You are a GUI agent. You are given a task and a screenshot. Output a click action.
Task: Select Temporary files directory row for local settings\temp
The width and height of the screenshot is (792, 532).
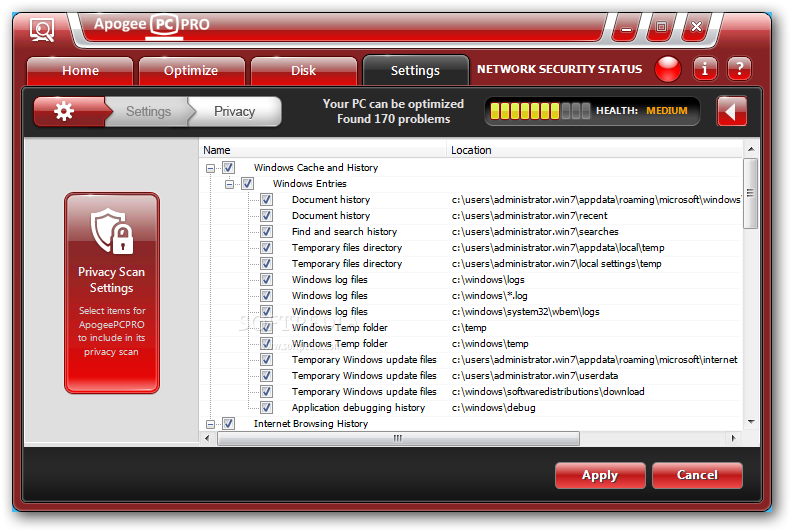[x=471, y=264]
